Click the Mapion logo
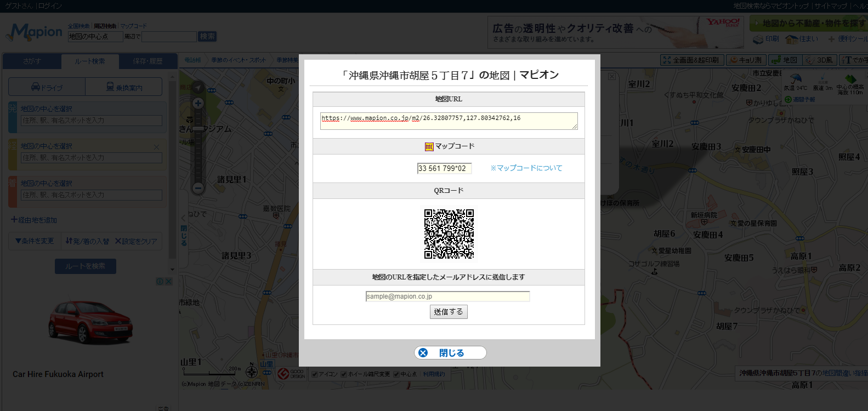 coord(35,32)
